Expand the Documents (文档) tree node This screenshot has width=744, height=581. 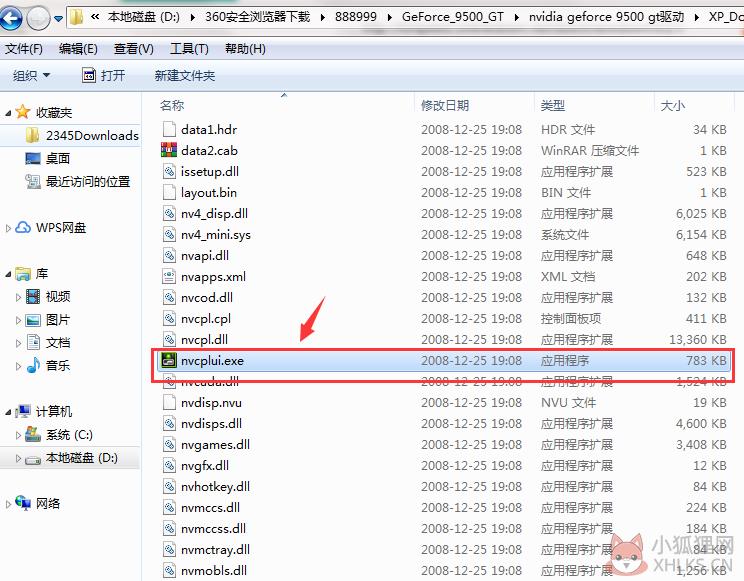point(18,343)
